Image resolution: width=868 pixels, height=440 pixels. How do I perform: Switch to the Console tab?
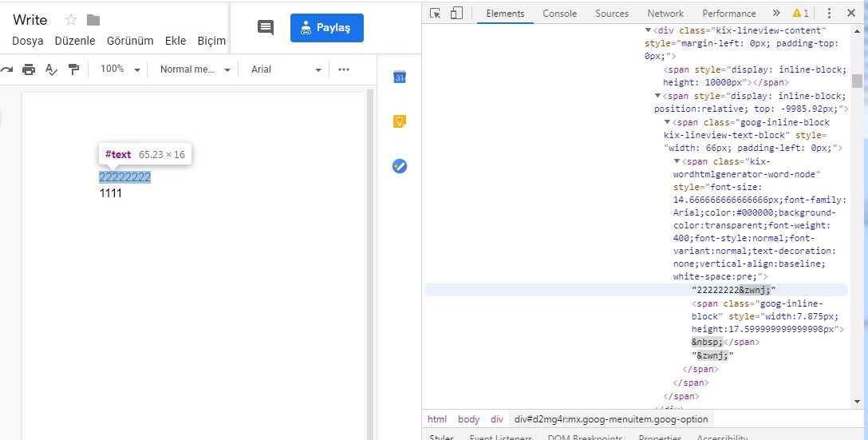pos(560,14)
